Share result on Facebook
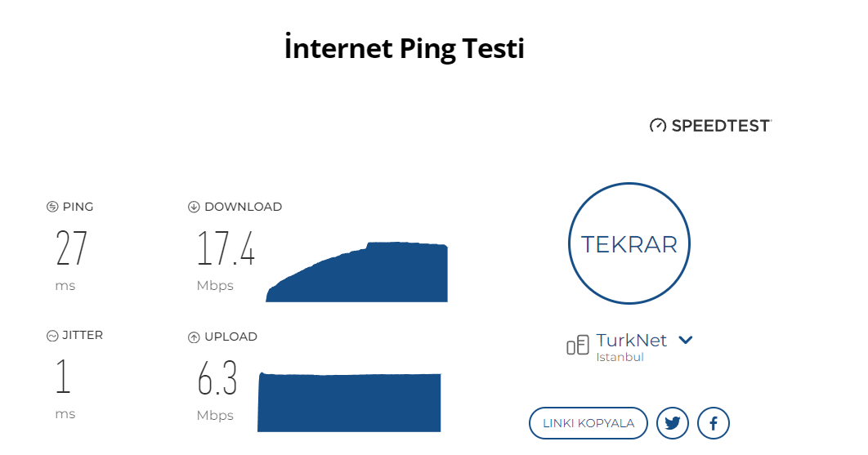Screen dimensions: 868x455 click(x=714, y=423)
